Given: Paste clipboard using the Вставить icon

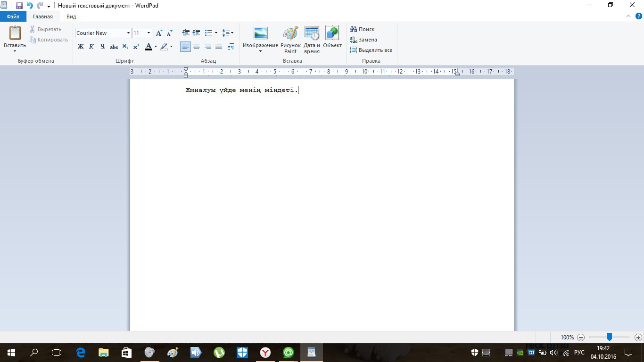Looking at the screenshot, I should (15, 33).
